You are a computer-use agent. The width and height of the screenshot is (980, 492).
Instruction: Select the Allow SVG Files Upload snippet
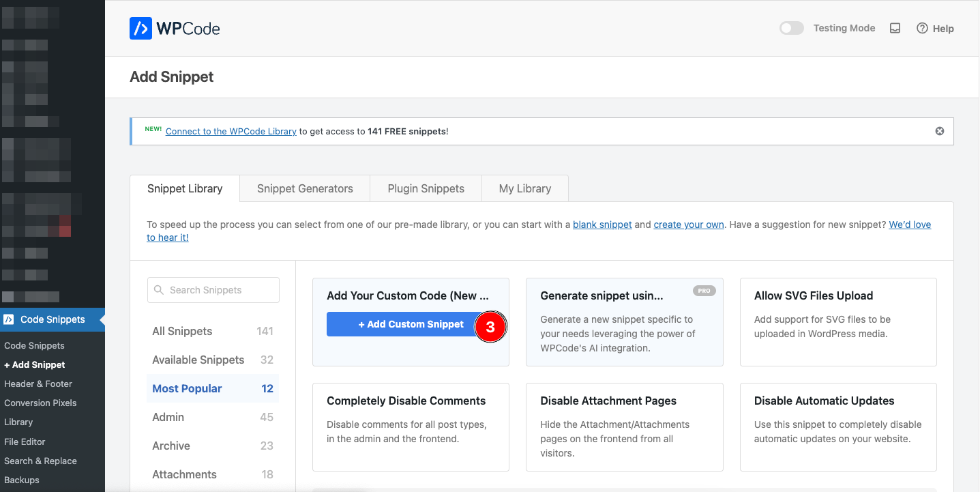(x=838, y=322)
